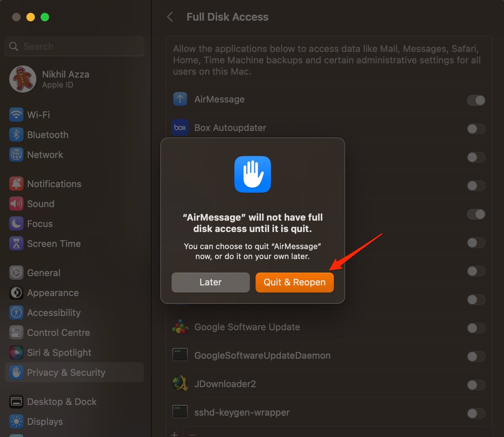
Task: Select the Network globe icon
Action: 16,154
